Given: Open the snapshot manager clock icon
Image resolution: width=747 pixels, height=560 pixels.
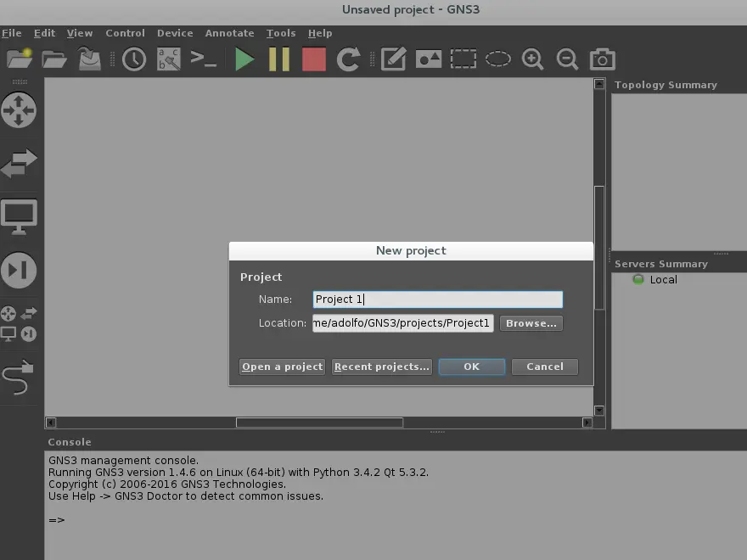Looking at the screenshot, I should click(x=134, y=59).
